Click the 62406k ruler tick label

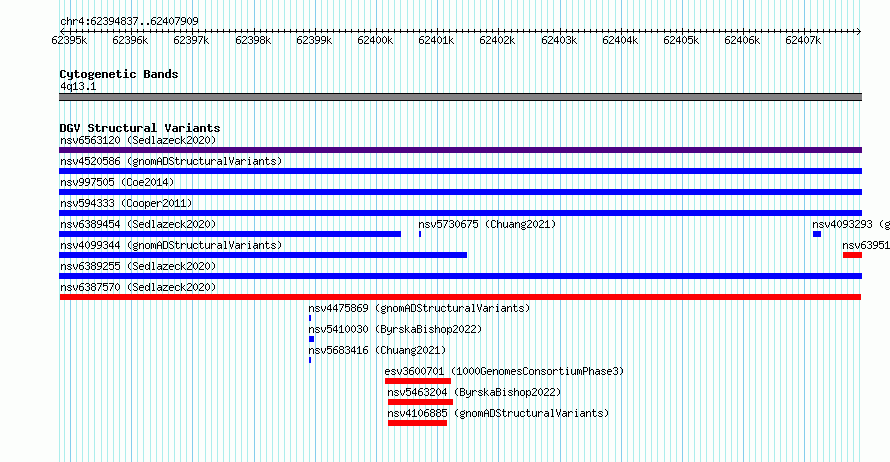(x=742, y=40)
